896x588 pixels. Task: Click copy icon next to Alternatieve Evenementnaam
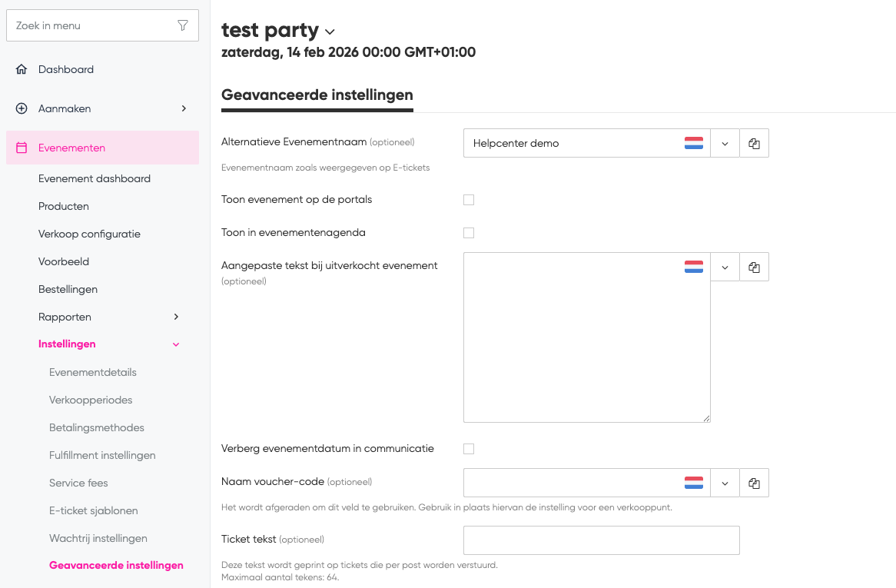coord(754,144)
